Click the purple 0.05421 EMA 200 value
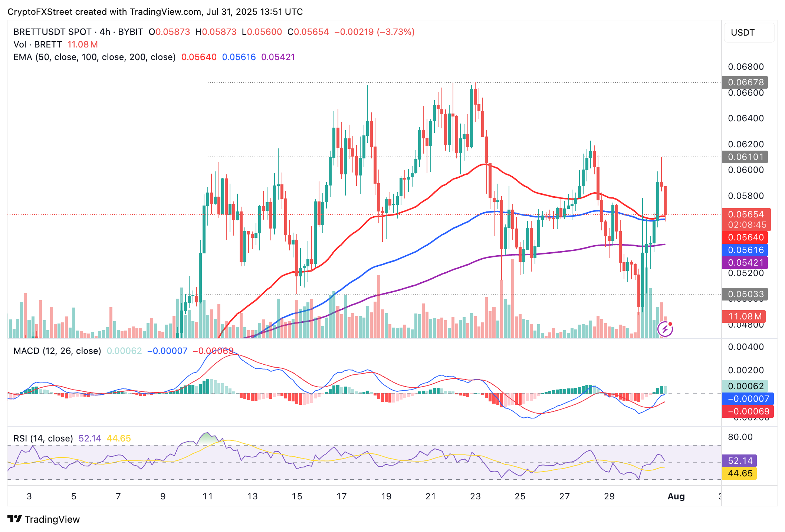785x532 pixels. coord(278,57)
